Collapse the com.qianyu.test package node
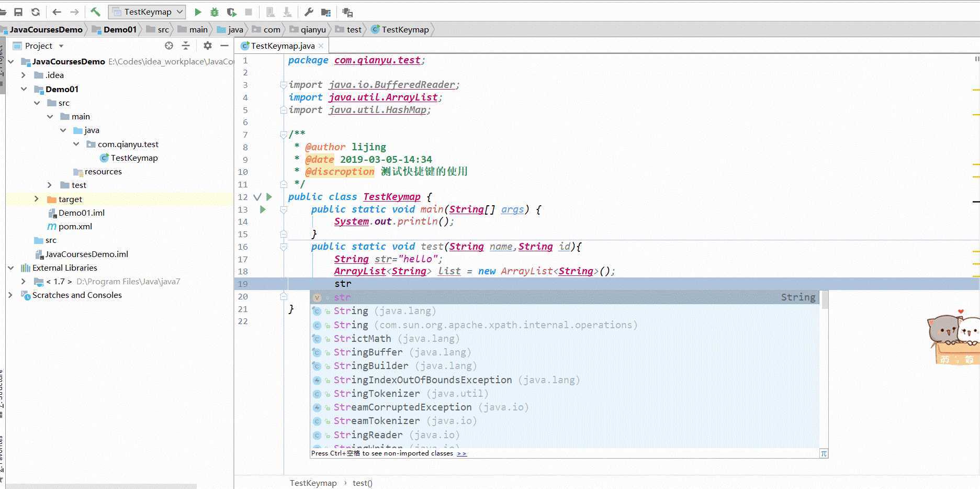The width and height of the screenshot is (980, 489). pyautogui.click(x=76, y=144)
